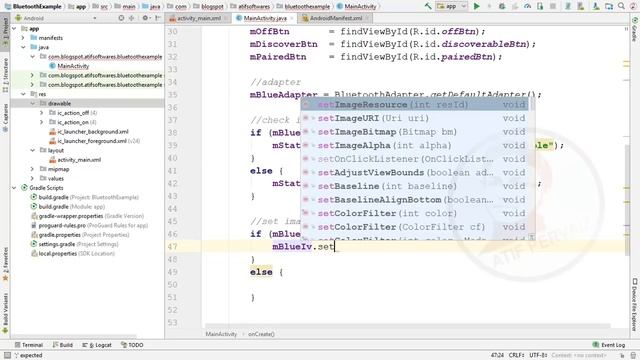
Task: Expand the mipmap folder
Action: tap(33, 169)
